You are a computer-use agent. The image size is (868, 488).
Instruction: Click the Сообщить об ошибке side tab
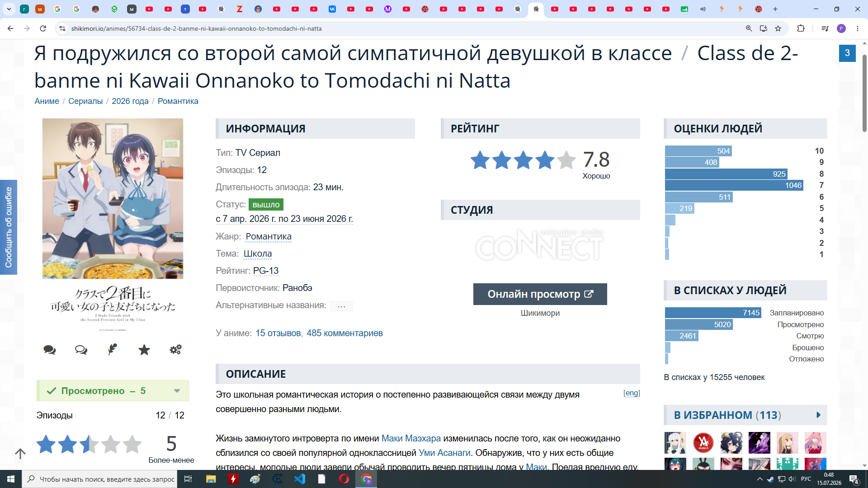9,227
